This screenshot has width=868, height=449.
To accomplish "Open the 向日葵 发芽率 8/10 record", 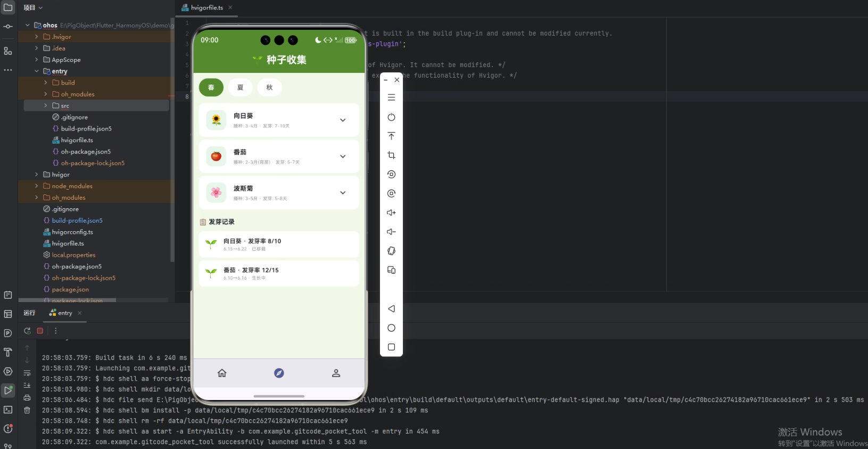I will click(x=279, y=244).
